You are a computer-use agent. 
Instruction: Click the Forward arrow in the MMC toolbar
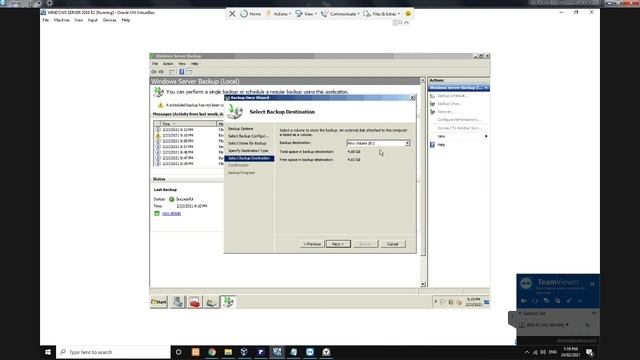tap(161, 72)
